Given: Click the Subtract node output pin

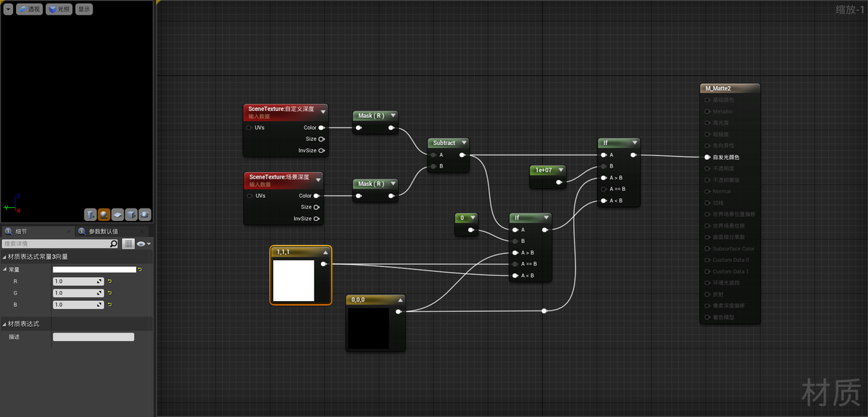Looking at the screenshot, I should [462, 155].
